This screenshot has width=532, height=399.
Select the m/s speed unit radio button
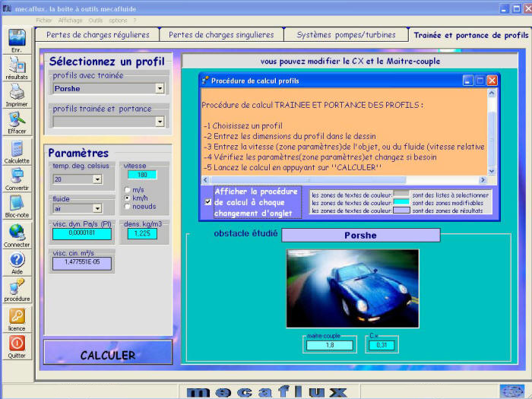pyautogui.click(x=127, y=188)
